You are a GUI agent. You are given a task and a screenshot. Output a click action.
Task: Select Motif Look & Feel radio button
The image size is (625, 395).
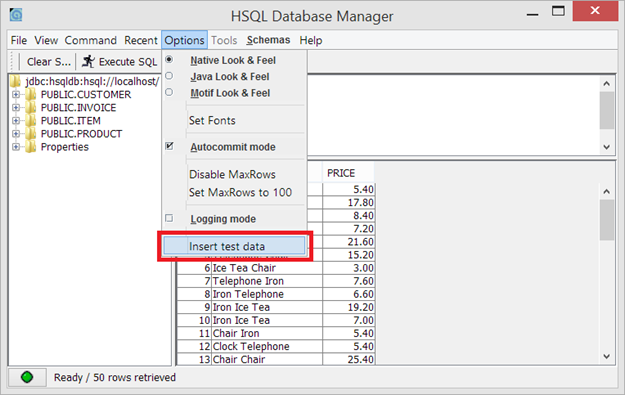[169, 92]
